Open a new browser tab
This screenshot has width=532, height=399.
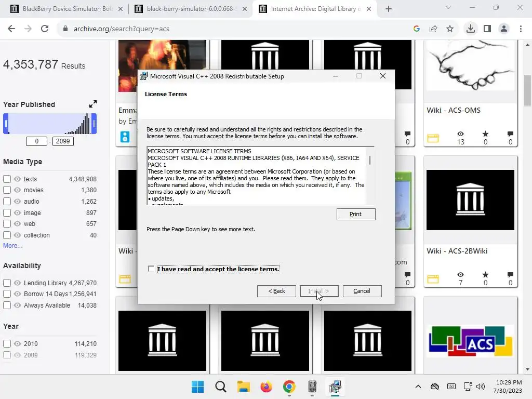click(x=389, y=9)
